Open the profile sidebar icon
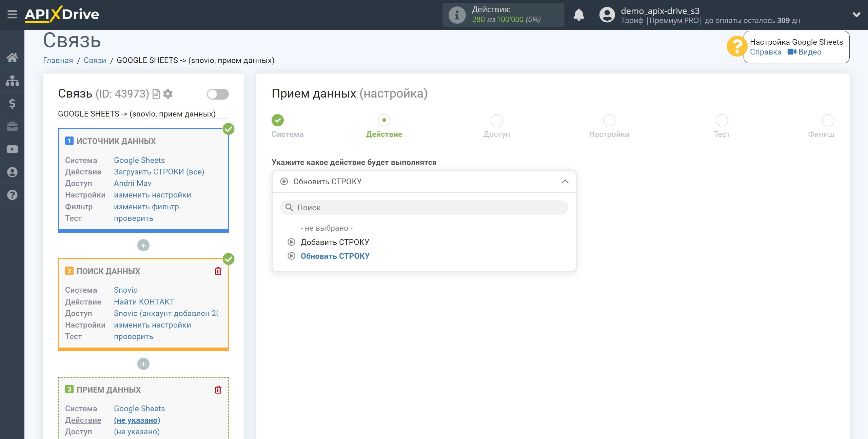Image resolution: width=868 pixels, height=439 pixels. click(x=12, y=172)
